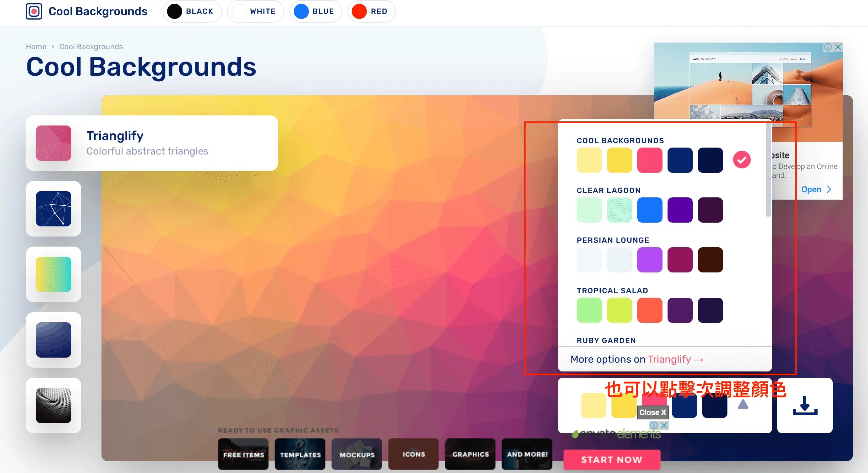Screen dimensions: 868x473
Task: Open the black-and-white spiral photo thumbnail
Action: coord(54,405)
